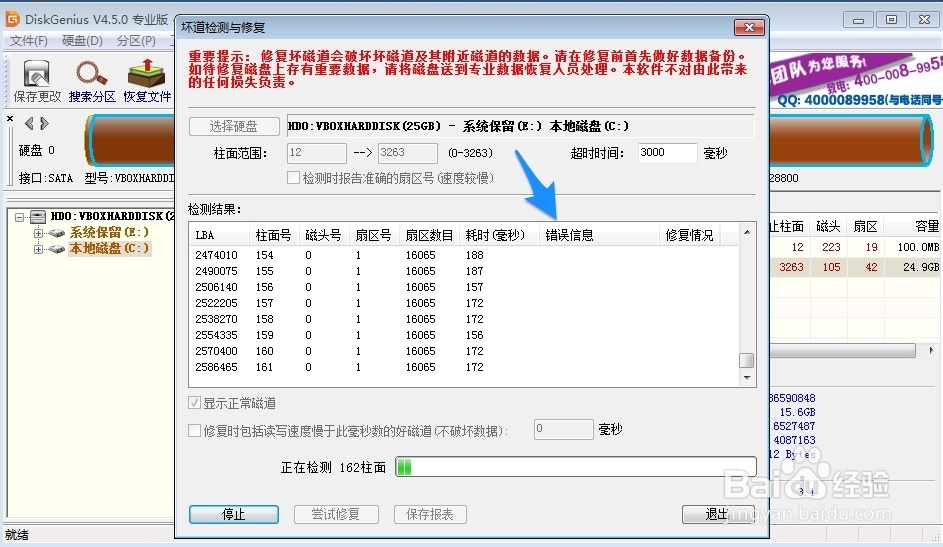Image resolution: width=943 pixels, height=547 pixels.
Task: Click the 磁头 column header in main window
Action: [x=828, y=227]
